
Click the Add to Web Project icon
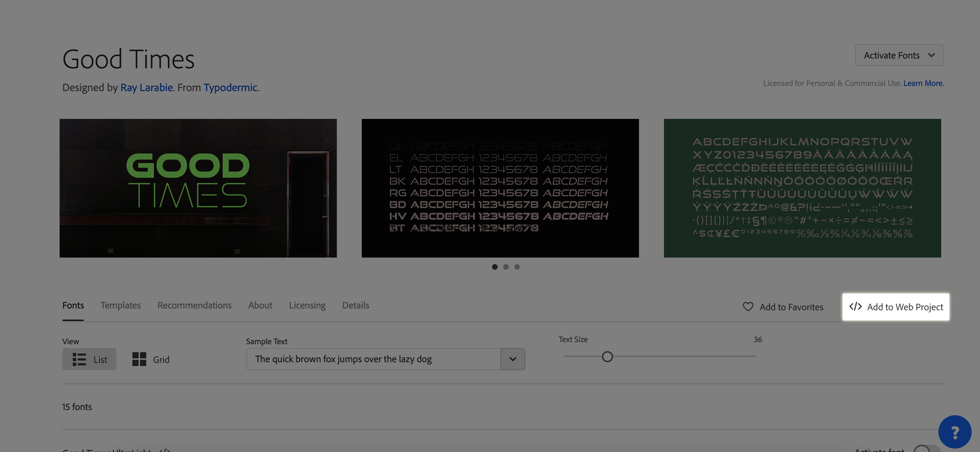856,306
